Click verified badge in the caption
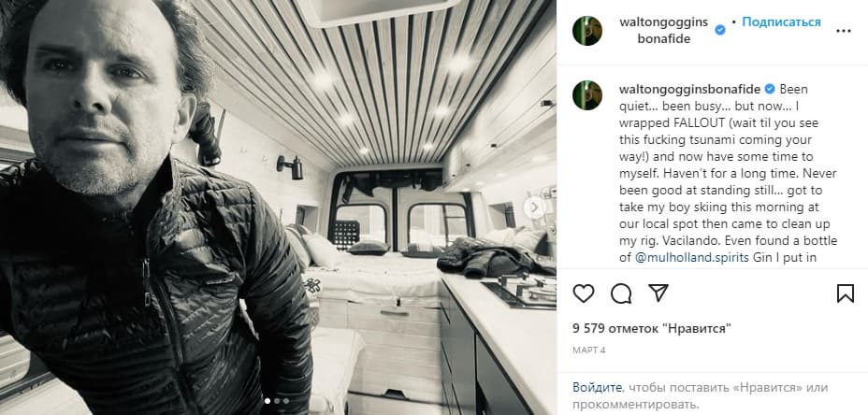The width and height of the screenshot is (868, 415). tap(770, 89)
